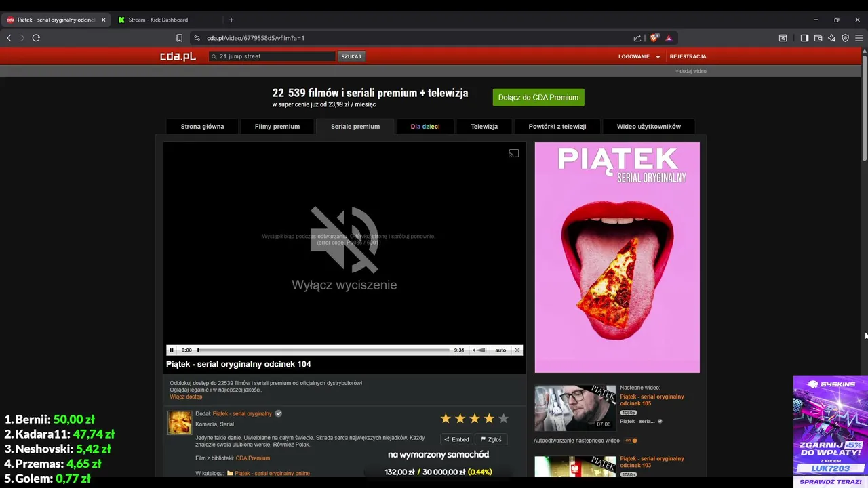Screen dimensions: 868x488
Task: Open the Telewizja tab
Action: click(x=484, y=127)
